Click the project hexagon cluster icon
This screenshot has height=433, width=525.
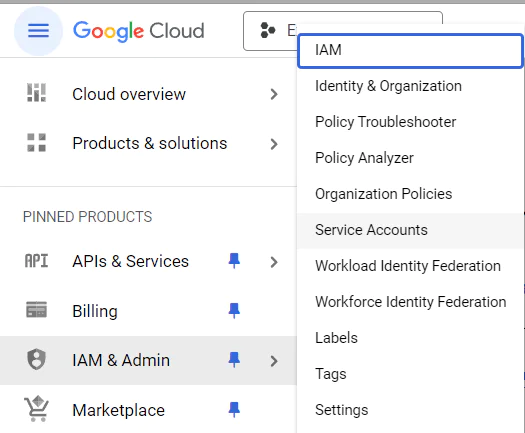point(268,30)
